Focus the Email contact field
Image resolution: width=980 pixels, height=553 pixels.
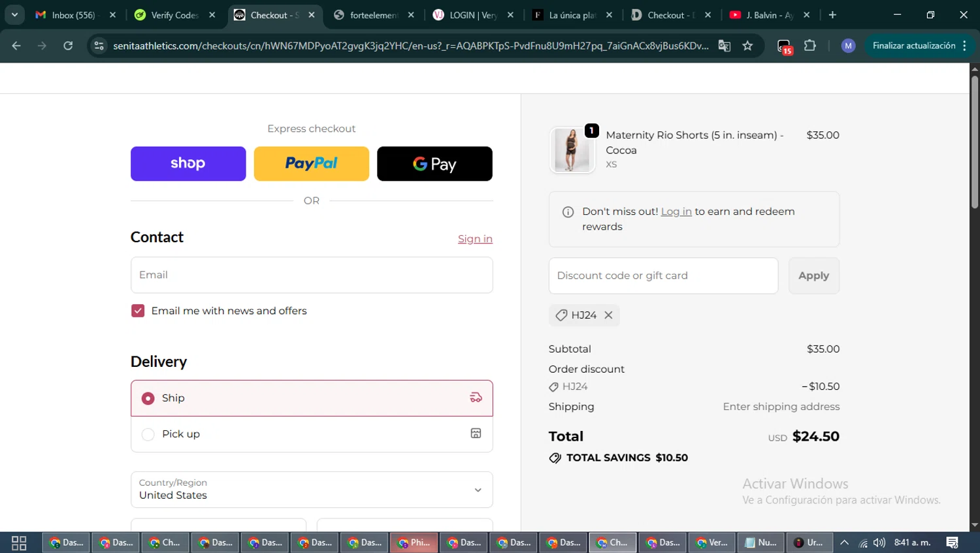312,275
